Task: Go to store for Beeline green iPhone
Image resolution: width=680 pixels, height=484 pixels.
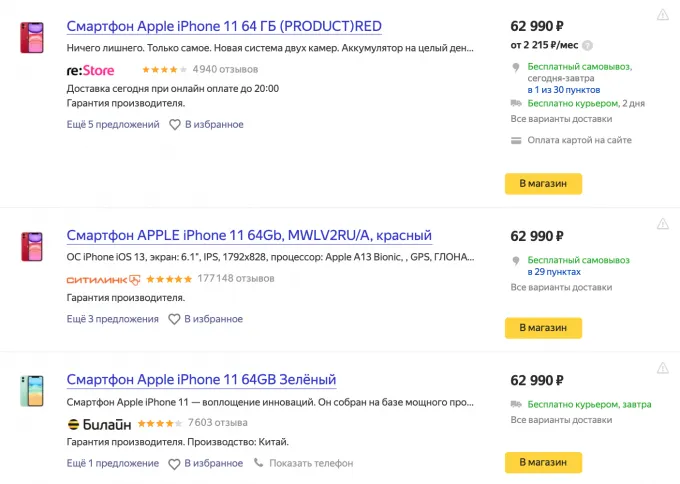Action: 543,463
